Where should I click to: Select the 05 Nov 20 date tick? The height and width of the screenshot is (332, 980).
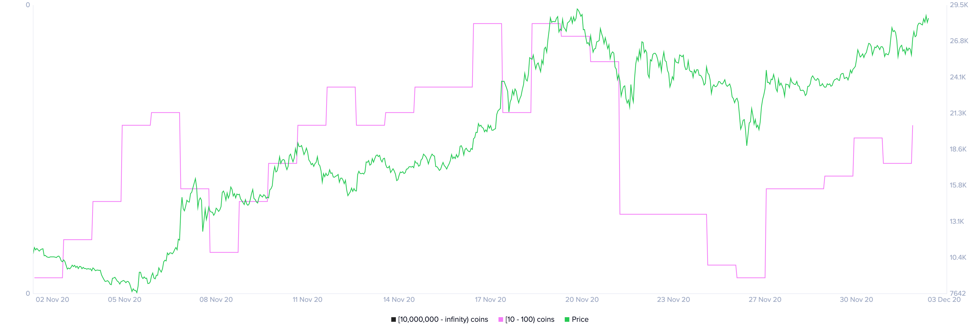124,300
